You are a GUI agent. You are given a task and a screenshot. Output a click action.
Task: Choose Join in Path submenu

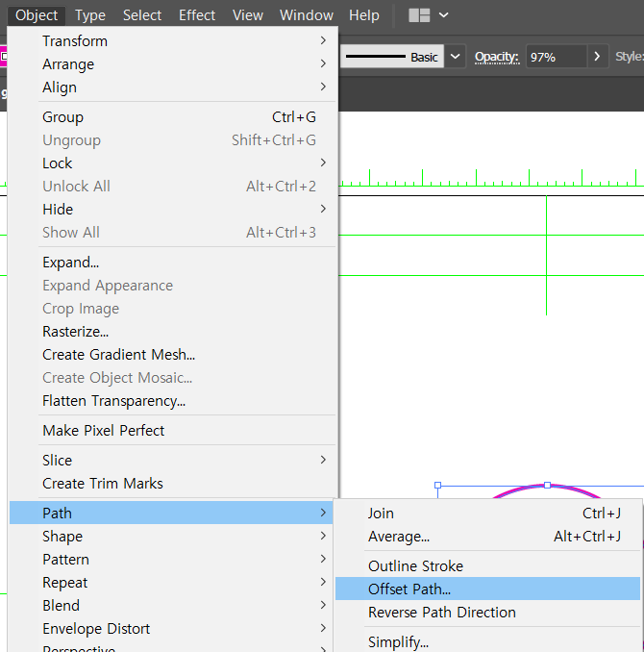(x=487, y=514)
